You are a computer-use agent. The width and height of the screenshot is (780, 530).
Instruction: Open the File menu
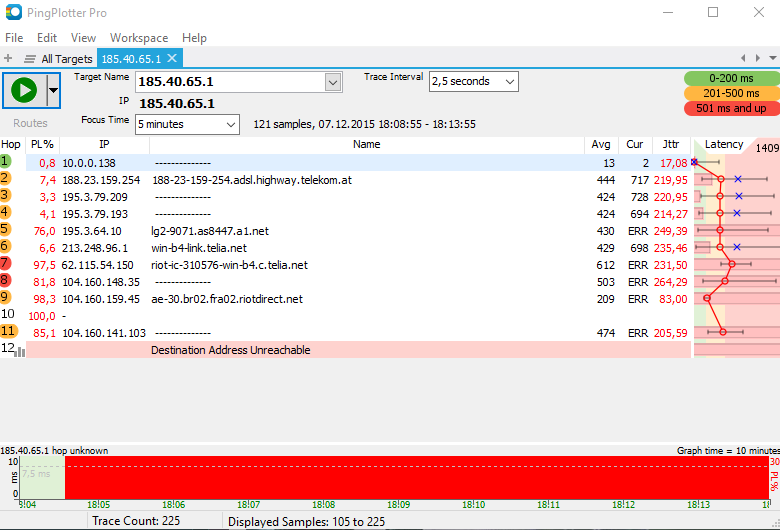pos(14,38)
